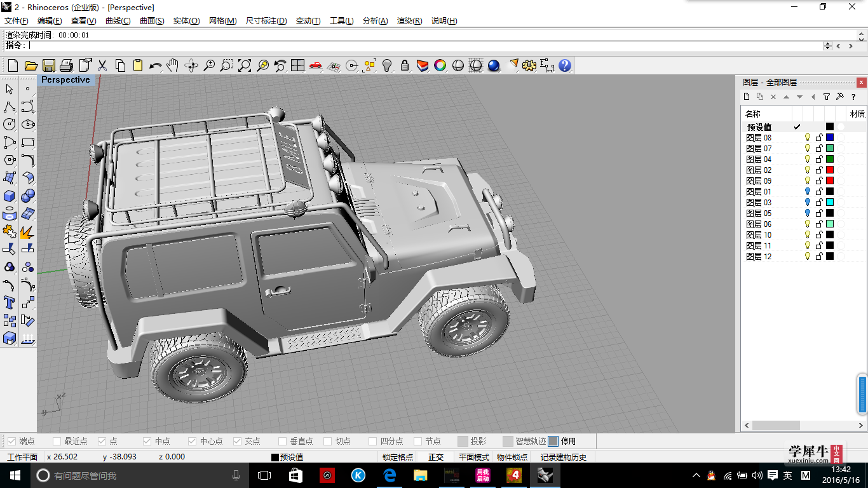Click the command history stepper arrows
The image size is (868, 488).
pos(827,46)
